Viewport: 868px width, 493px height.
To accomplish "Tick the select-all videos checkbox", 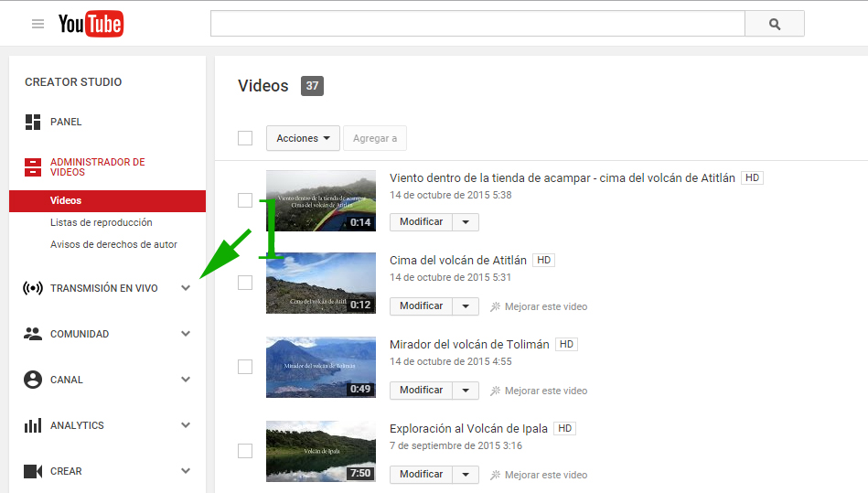I will click(x=245, y=138).
